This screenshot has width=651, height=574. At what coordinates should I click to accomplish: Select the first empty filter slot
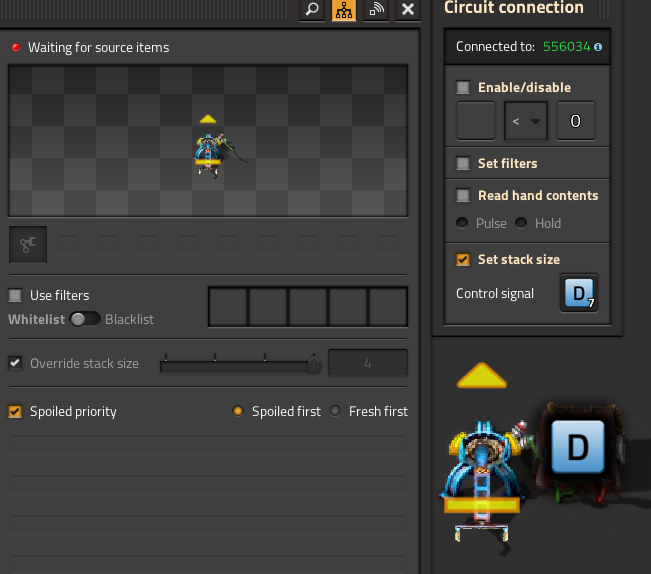pos(228,307)
